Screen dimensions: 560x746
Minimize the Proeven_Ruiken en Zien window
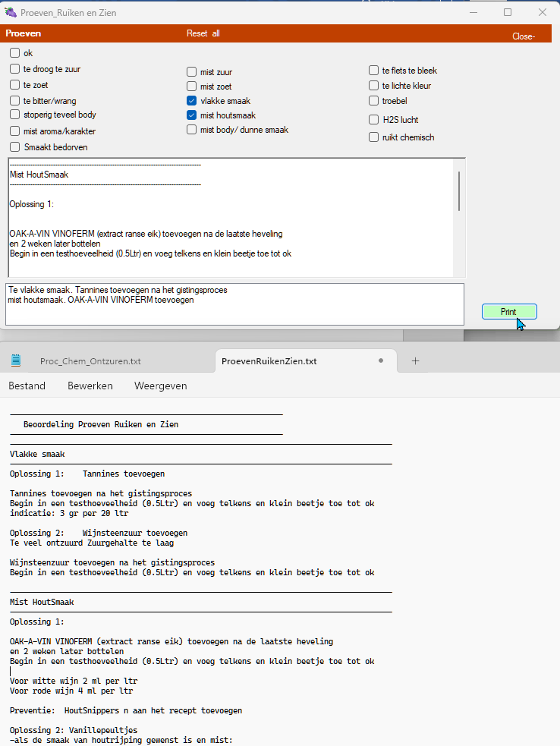473,12
